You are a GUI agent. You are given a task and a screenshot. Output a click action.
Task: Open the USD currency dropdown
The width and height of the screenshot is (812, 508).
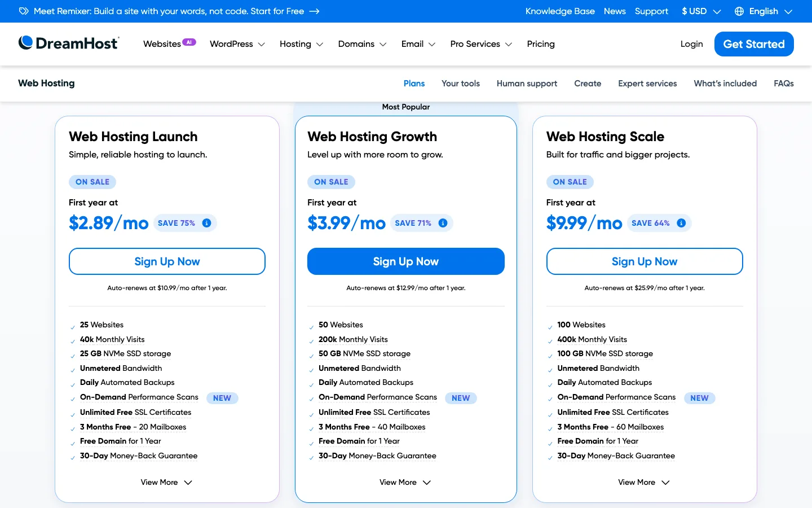[701, 11]
